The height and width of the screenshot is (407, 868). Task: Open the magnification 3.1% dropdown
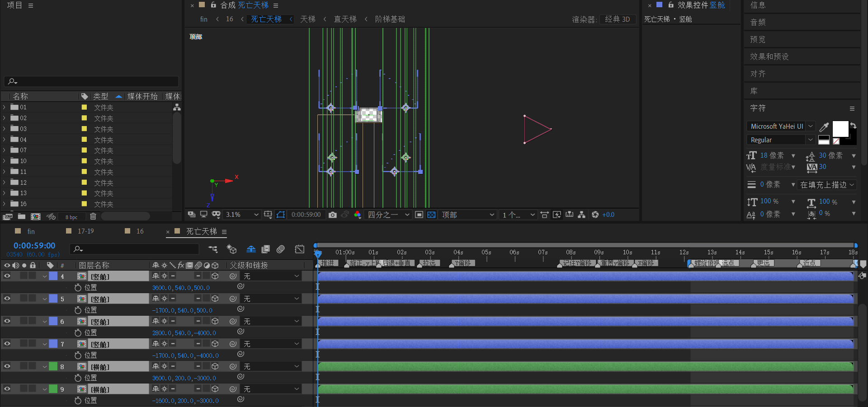(x=242, y=215)
